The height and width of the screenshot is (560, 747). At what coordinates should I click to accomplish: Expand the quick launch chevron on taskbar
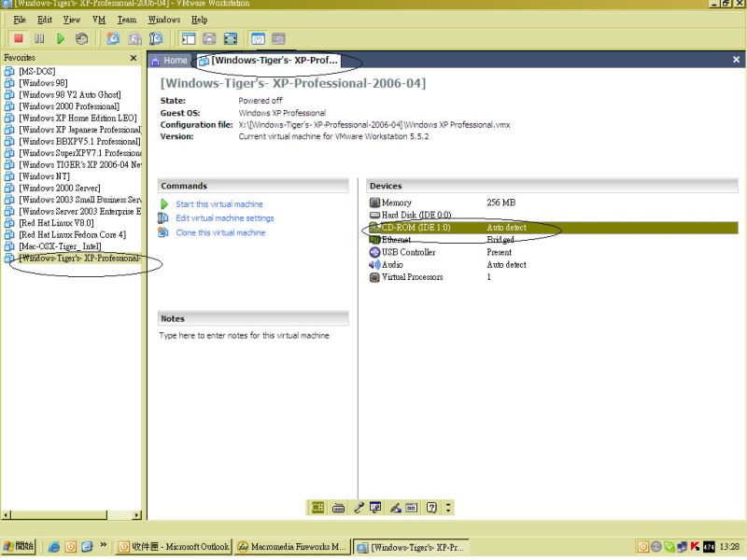104,544
